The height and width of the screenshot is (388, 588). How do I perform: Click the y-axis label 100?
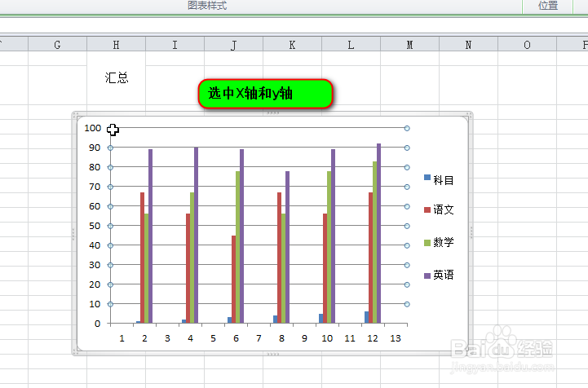pyautogui.click(x=93, y=128)
